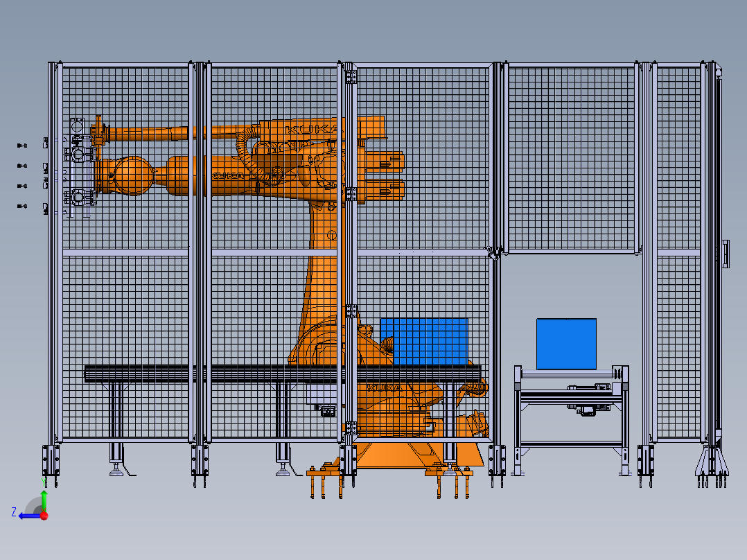Image resolution: width=747 pixels, height=560 pixels.
Task: Select the blue box on the long conveyor
Action: 424,342
